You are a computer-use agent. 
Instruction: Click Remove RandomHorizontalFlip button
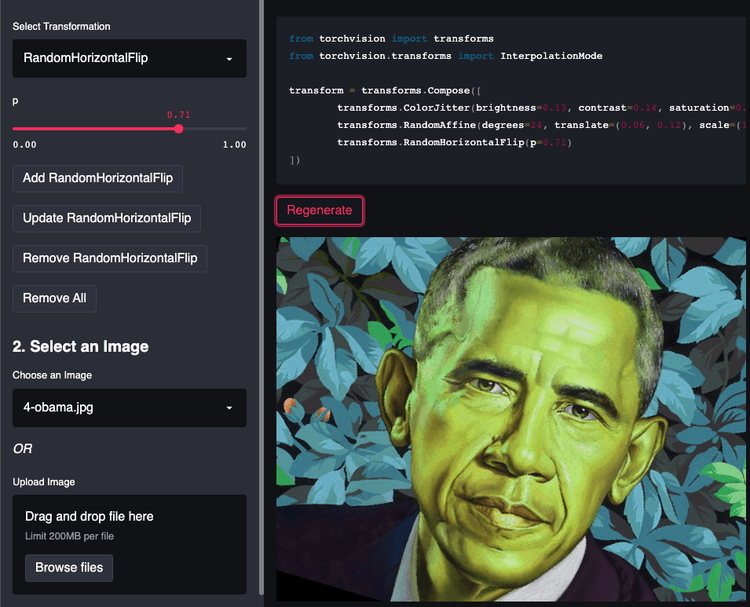[110, 259]
